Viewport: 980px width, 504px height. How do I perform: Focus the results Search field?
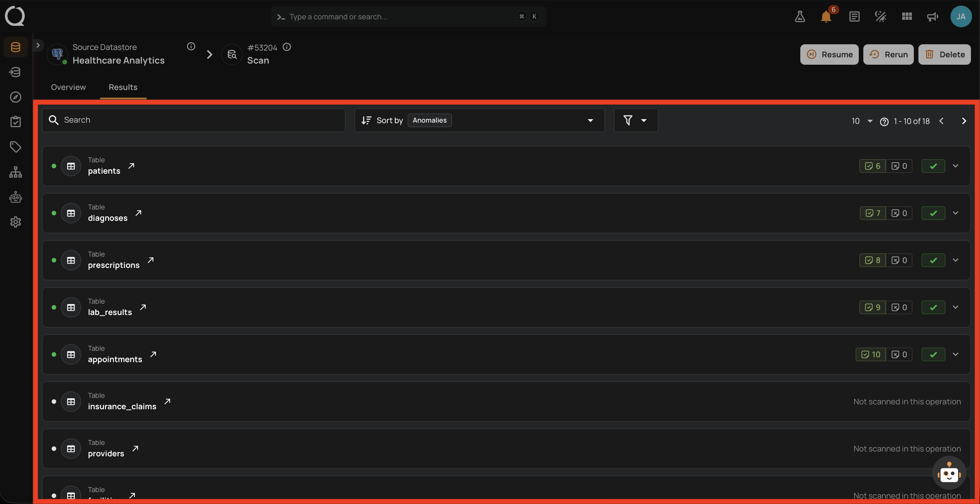click(194, 120)
